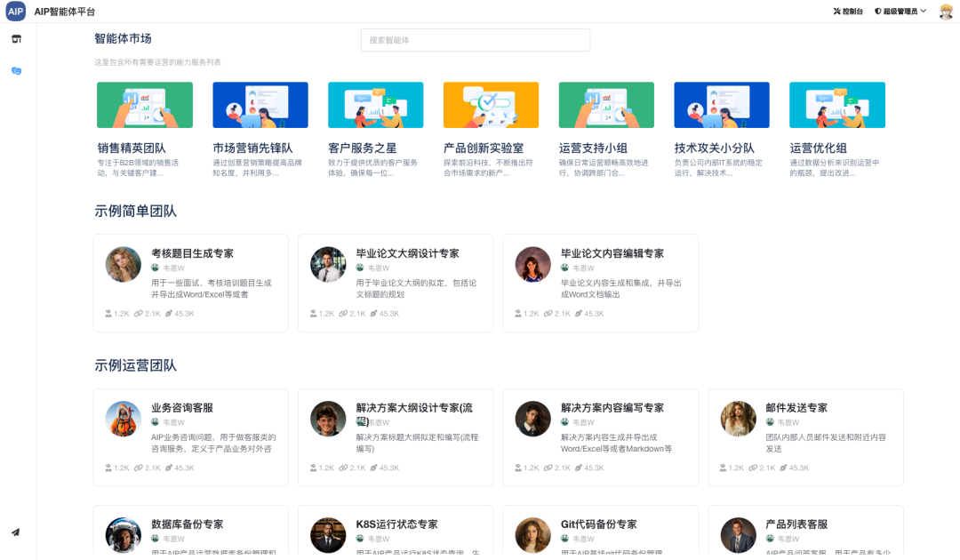Select the blue masks icon in sidebar
This screenshot has height=560, width=960.
pos(17,71)
